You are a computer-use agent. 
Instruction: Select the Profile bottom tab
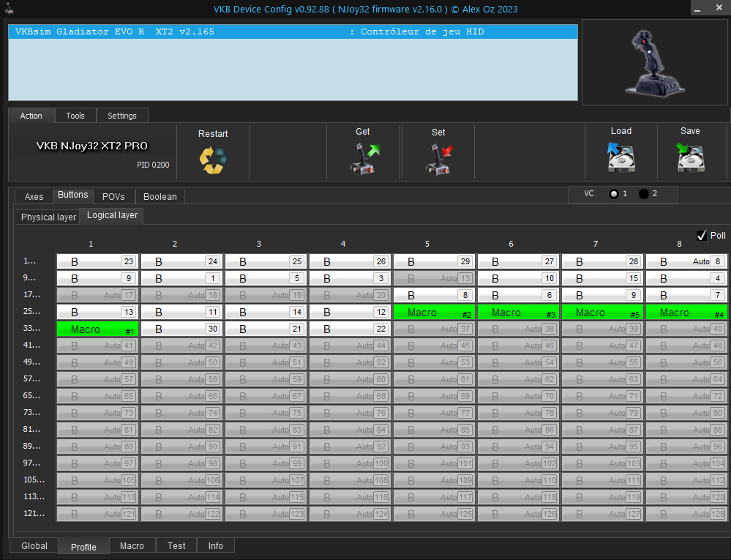[x=84, y=547]
